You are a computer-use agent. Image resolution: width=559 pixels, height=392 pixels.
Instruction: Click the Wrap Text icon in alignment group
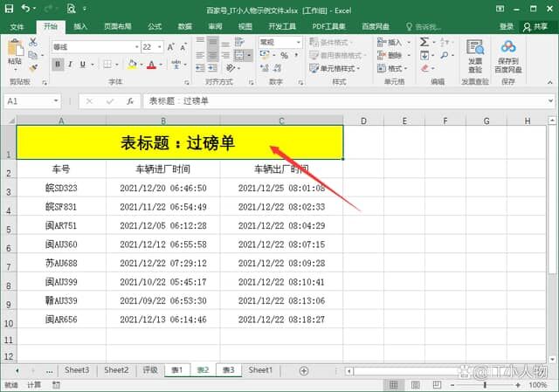(239, 42)
